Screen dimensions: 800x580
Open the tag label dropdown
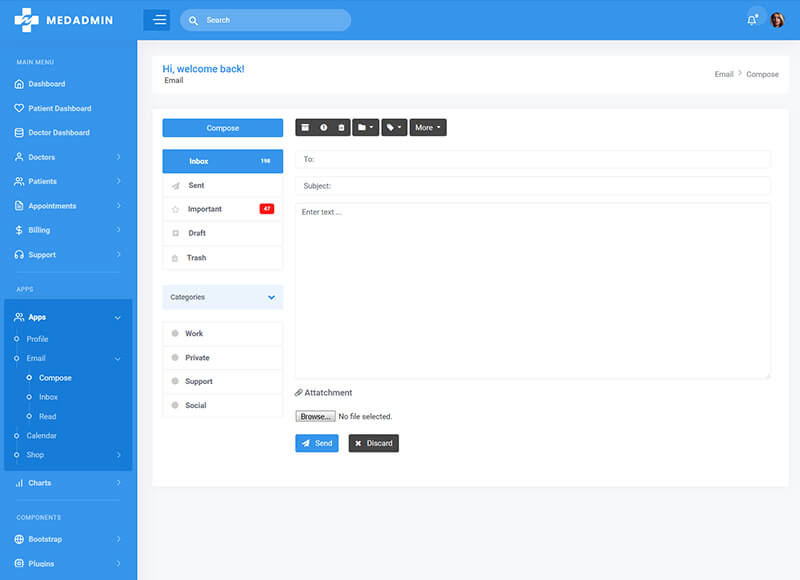[x=394, y=128]
